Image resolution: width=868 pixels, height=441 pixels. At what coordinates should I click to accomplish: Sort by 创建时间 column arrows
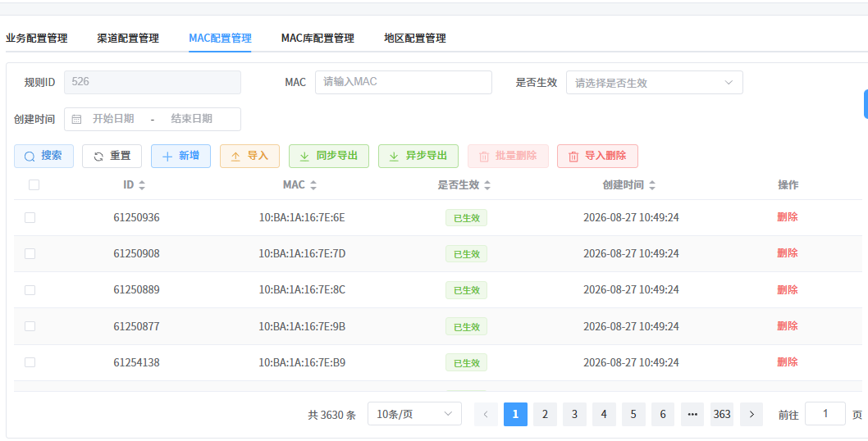(652, 185)
